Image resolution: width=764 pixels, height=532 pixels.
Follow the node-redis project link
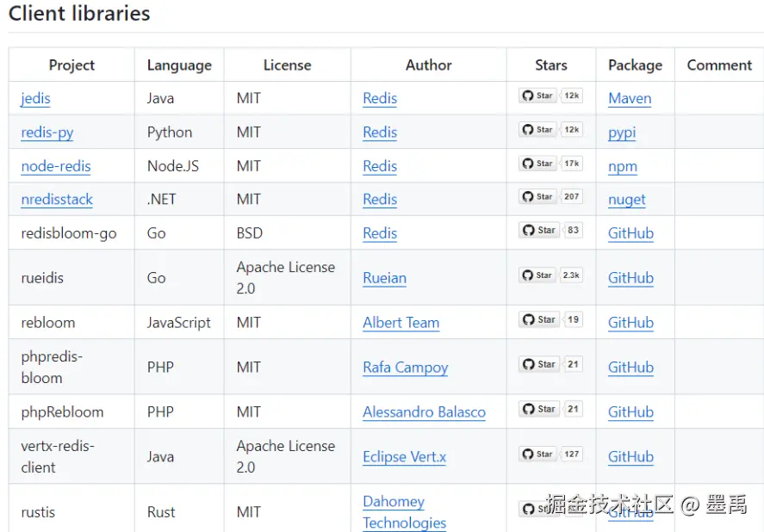tap(55, 165)
